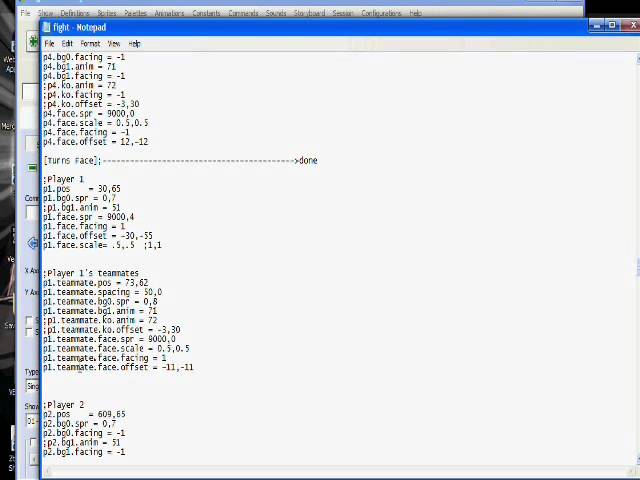Click line 'p4.face.spr = 9000,0'
The image size is (640, 480).
(89, 113)
